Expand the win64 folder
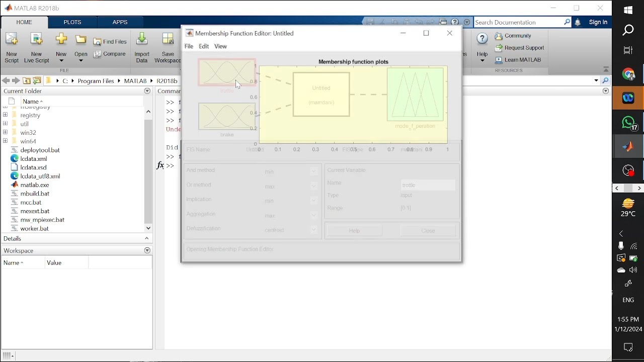 point(5,141)
